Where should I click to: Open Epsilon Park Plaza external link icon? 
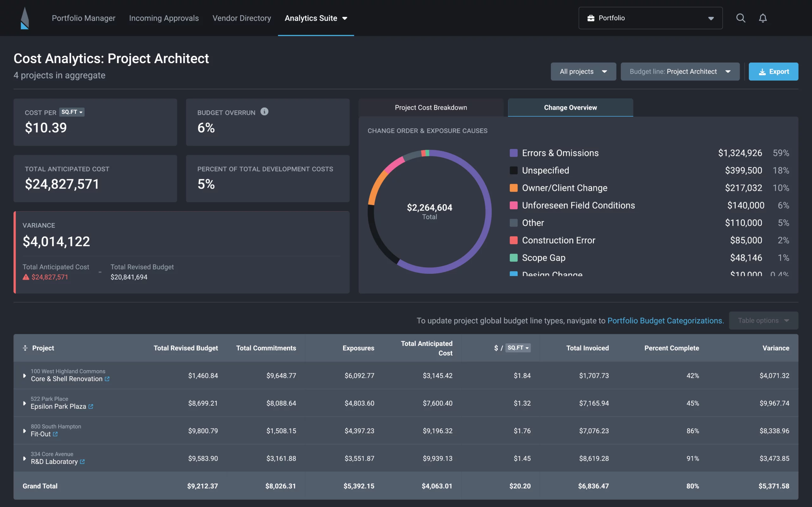pos(91,407)
